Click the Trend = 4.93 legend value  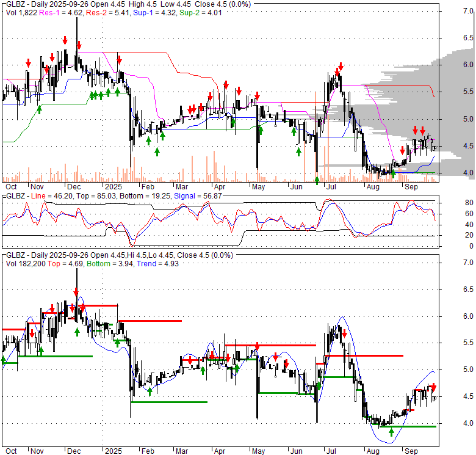coord(157,264)
